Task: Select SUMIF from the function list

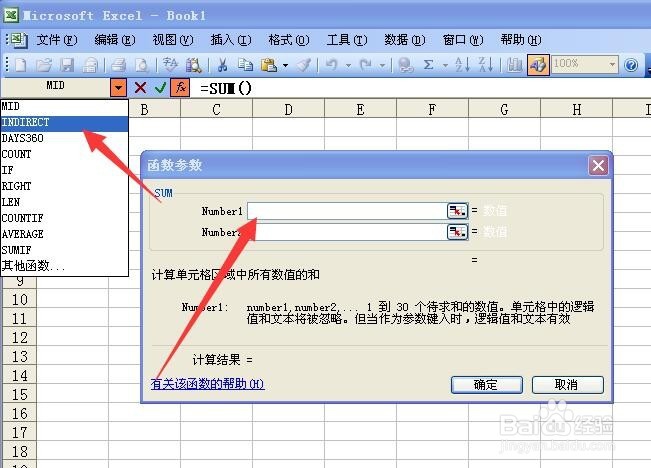Action: point(64,250)
